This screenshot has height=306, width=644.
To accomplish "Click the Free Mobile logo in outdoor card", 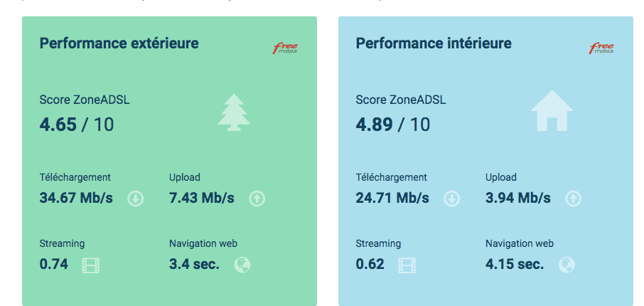I will click(x=285, y=48).
